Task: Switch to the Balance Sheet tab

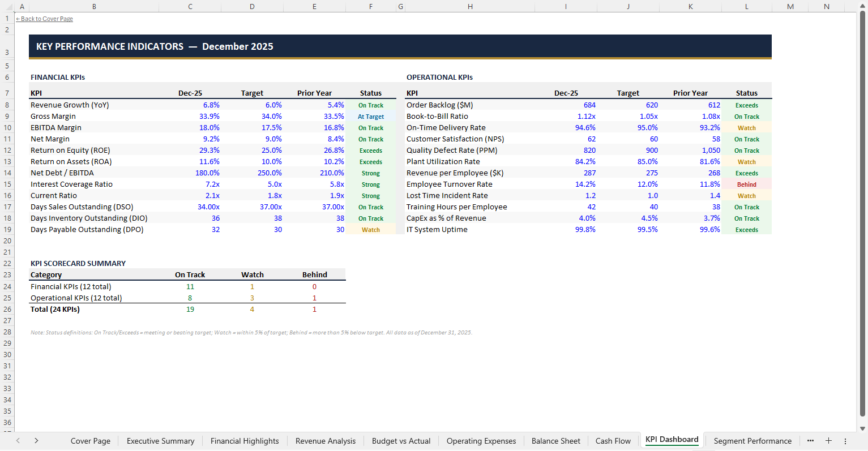Action: pyautogui.click(x=555, y=441)
